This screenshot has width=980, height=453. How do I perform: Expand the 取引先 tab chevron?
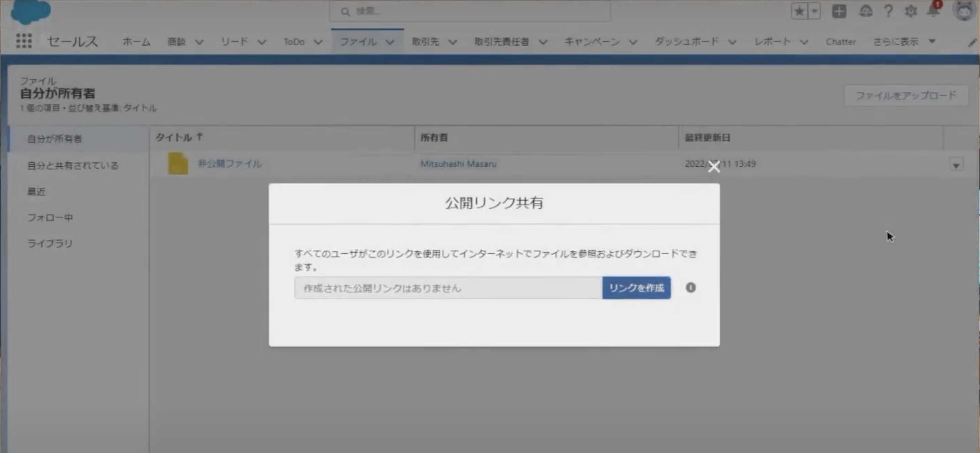pyautogui.click(x=453, y=42)
